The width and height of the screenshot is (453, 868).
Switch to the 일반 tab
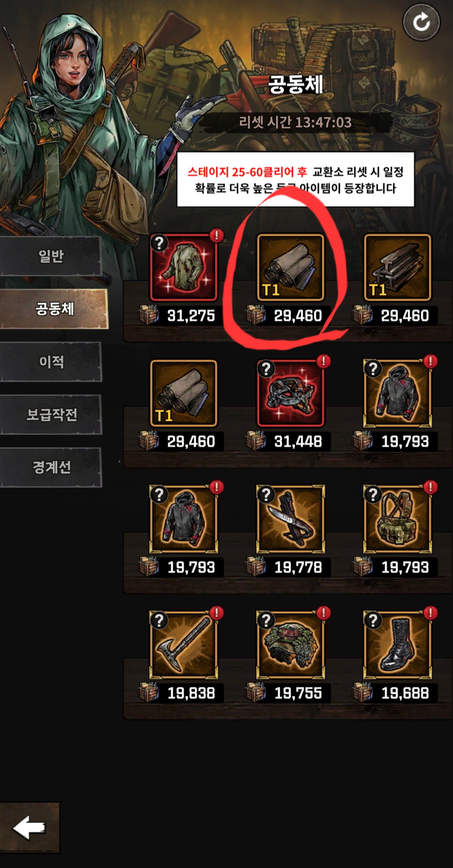(x=51, y=256)
